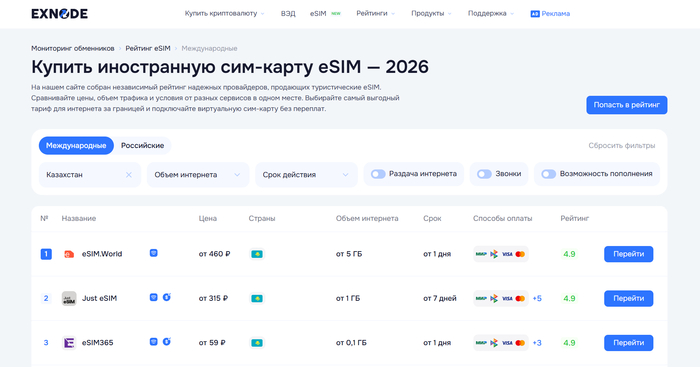Image resolution: width=700 pixels, height=367 pixels.
Task: Click the Kazakhstan flag in Just eSIM row
Action: coord(257,298)
